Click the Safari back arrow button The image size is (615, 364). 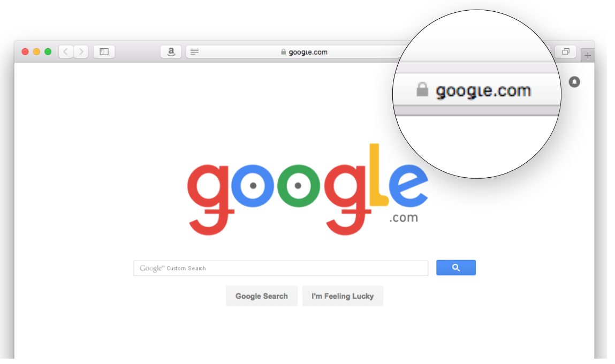[66, 52]
